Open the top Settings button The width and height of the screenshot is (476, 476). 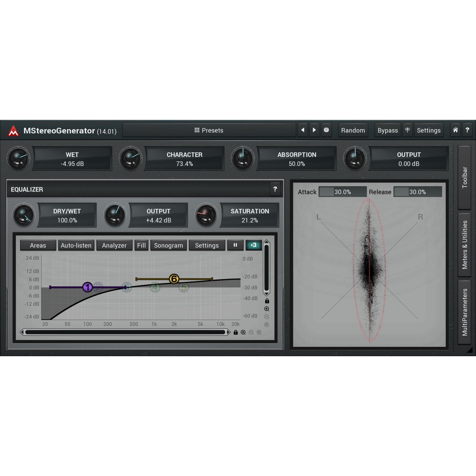tap(428, 130)
